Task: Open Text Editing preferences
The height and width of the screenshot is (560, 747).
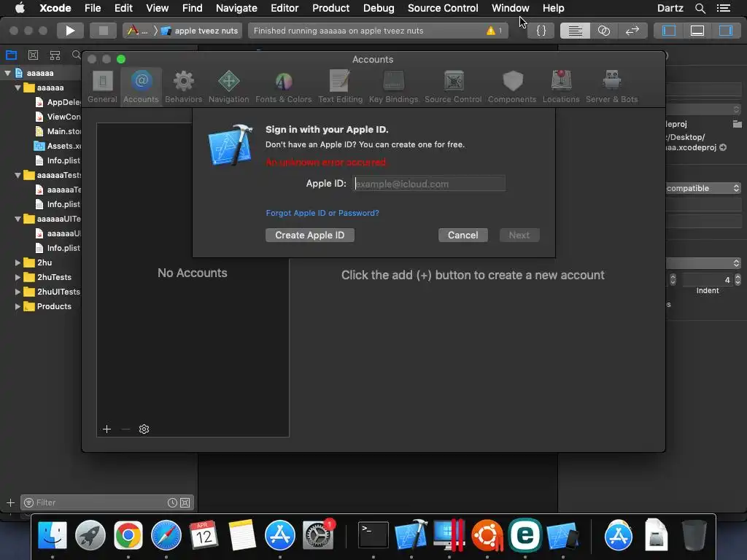Action: click(x=340, y=87)
